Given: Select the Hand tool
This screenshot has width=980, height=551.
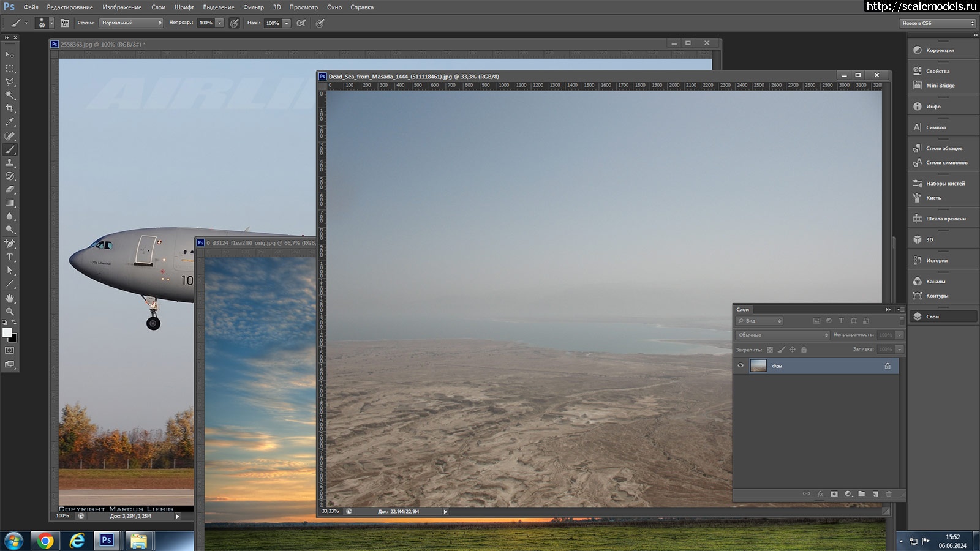Looking at the screenshot, I should 10,299.
